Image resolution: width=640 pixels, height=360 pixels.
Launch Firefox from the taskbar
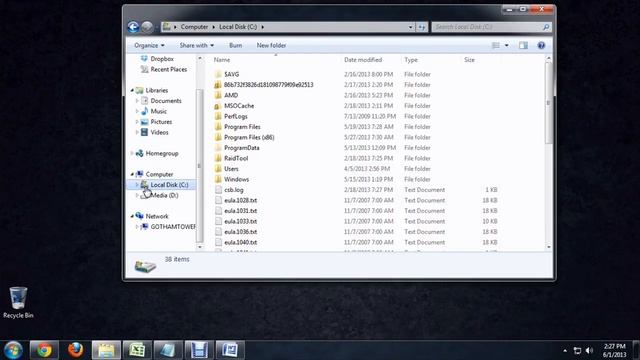[x=76, y=350]
